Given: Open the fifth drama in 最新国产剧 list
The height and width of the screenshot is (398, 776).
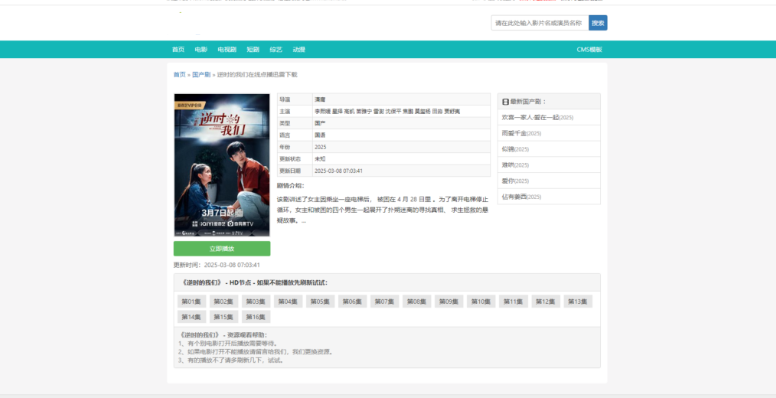Looking at the screenshot, I should point(515,181).
